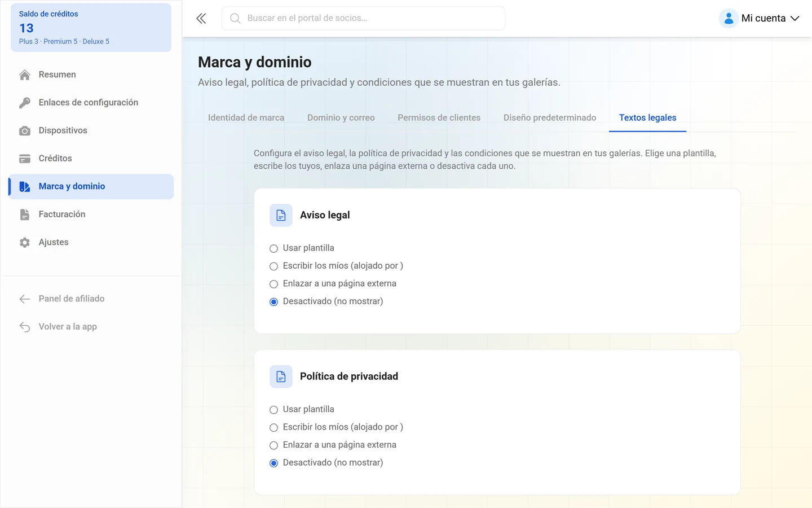Click the document icon for Facturación
This screenshot has height=508, width=812.
25,214
